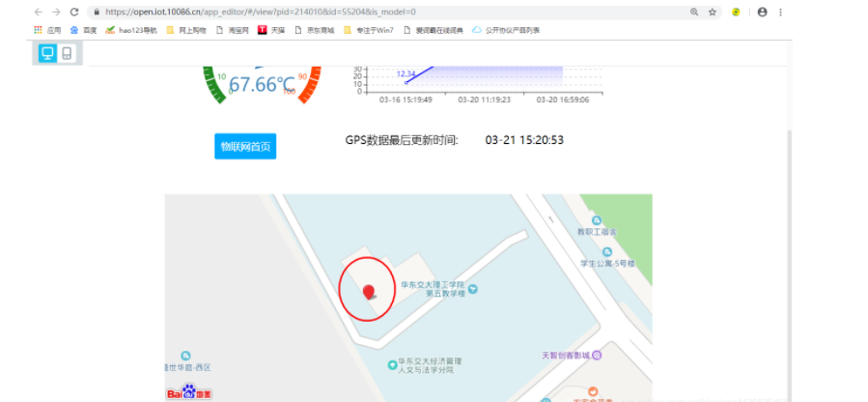Click the 华东交大经济管理 map label

(x=430, y=361)
